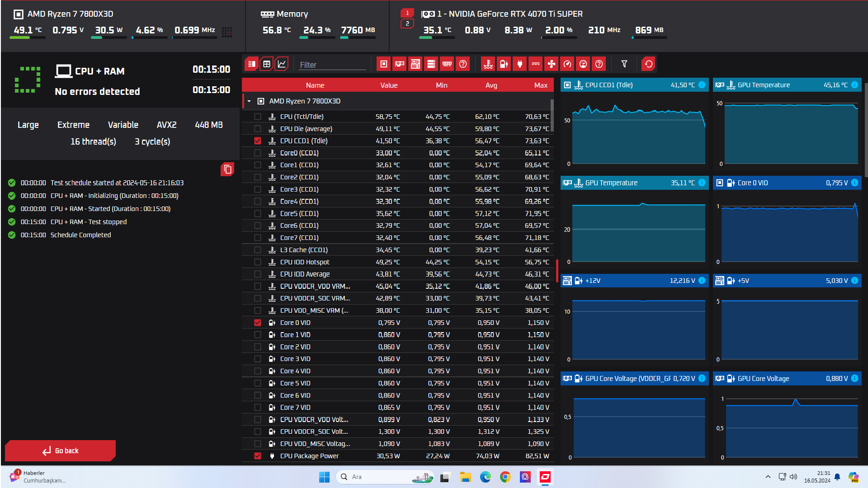The width and height of the screenshot is (868, 488).
Task: Toggle the power plug sensors filter
Action: [x=520, y=64]
